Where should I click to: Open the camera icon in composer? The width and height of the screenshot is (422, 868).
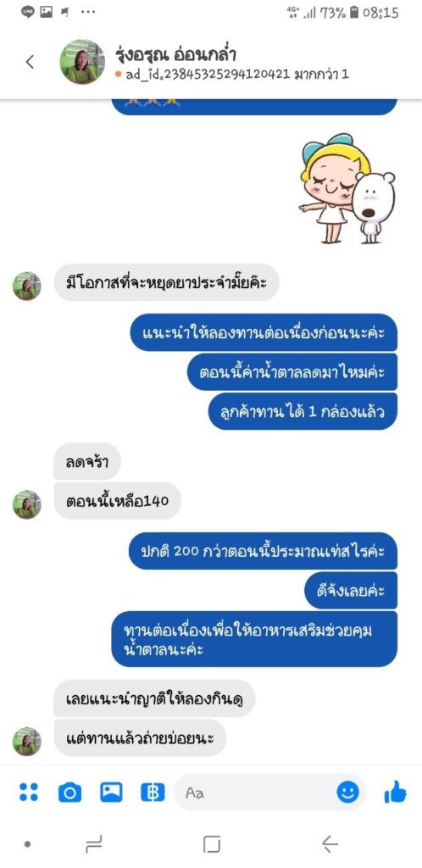(x=69, y=793)
